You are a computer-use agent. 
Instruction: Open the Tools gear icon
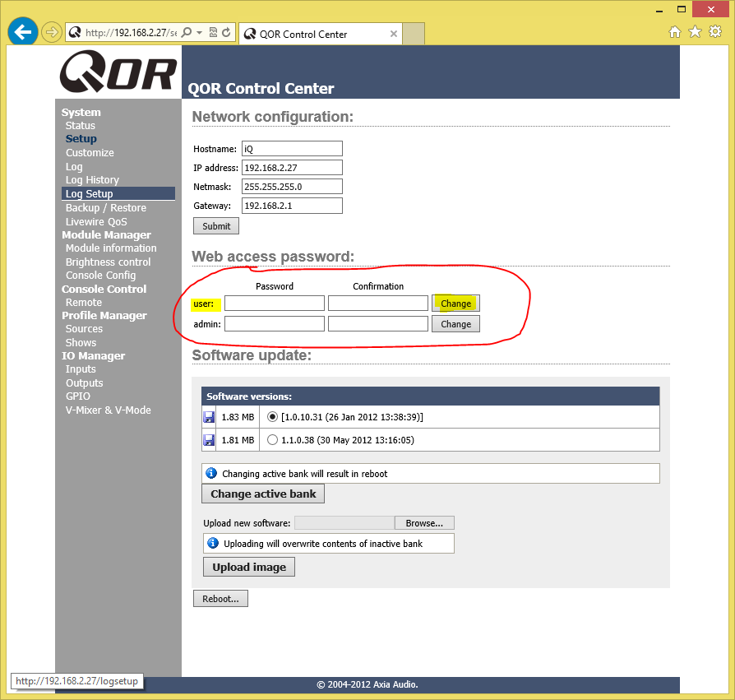click(x=714, y=32)
